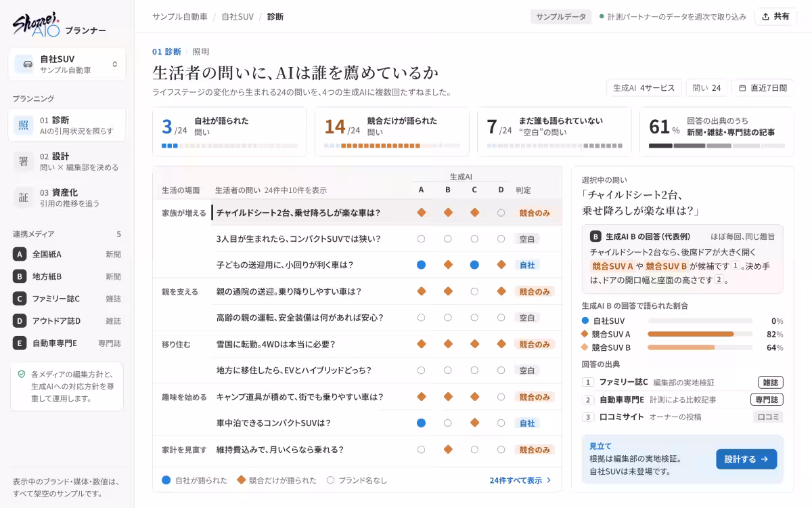Click the orange 競合だけが語られた legend diamond

[241, 480]
